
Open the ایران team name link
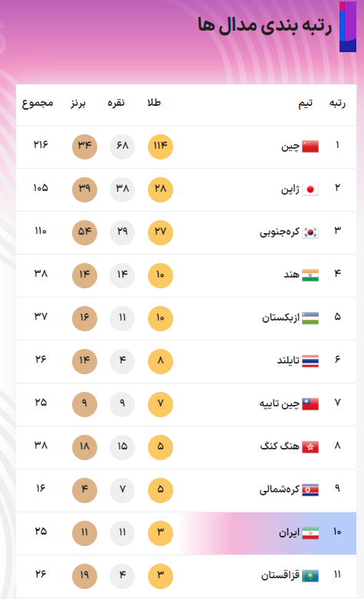(289, 533)
